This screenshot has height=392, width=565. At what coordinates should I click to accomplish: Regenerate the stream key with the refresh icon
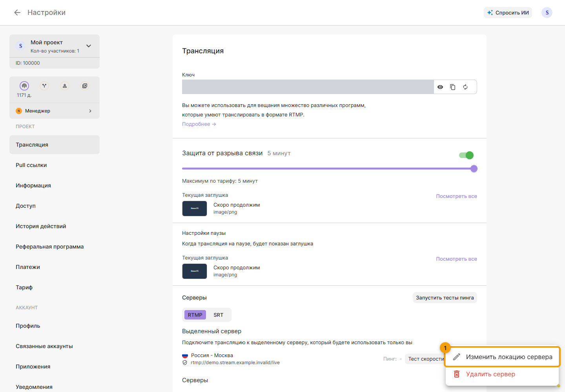tap(465, 87)
